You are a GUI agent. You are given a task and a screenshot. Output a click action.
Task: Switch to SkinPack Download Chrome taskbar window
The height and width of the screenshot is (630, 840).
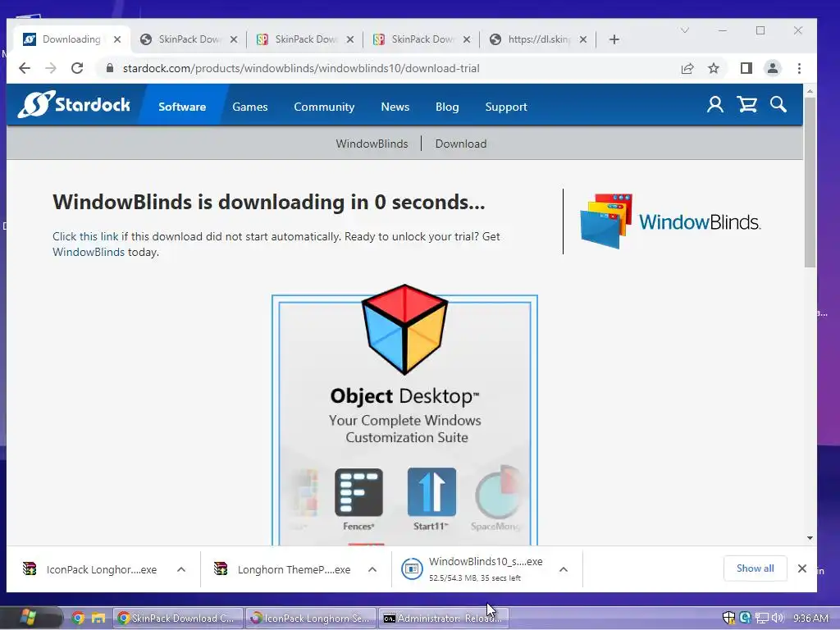coord(178,619)
